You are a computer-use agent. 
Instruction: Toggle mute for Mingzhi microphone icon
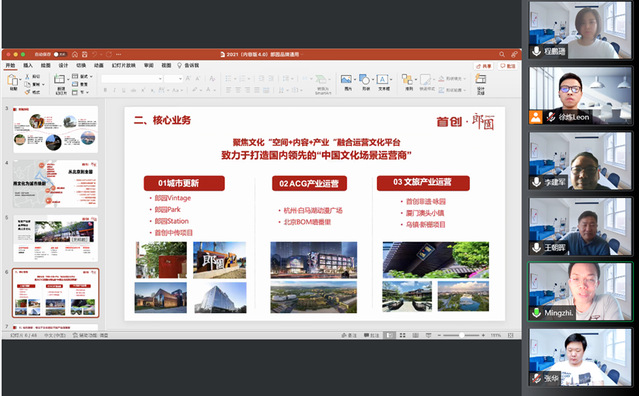point(536,313)
